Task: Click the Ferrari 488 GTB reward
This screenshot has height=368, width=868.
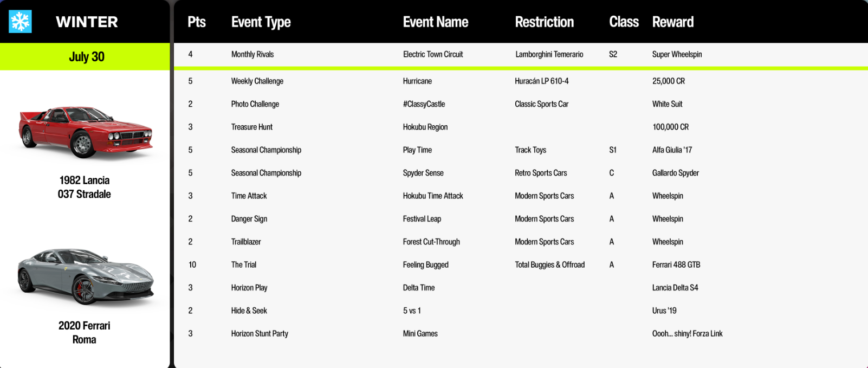Action: click(x=676, y=264)
